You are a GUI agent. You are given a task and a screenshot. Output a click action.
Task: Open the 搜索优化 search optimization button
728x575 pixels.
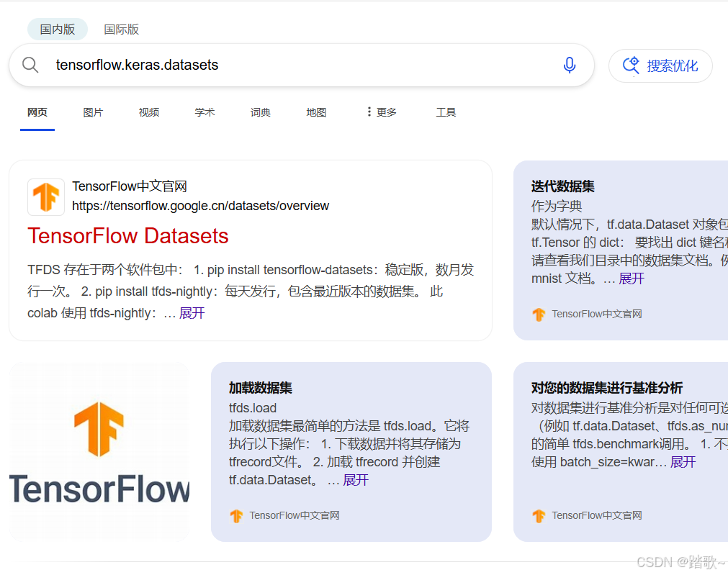pyautogui.click(x=660, y=66)
